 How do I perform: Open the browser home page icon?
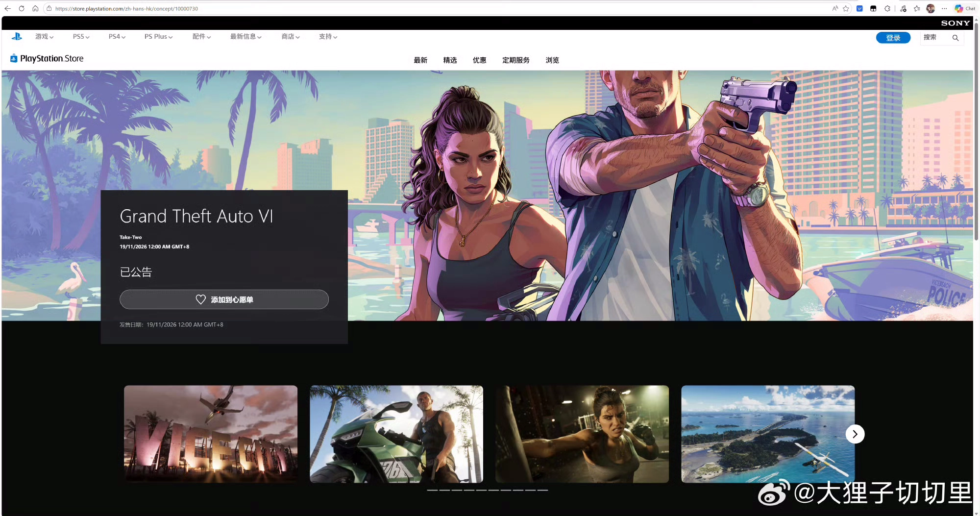pos(35,8)
